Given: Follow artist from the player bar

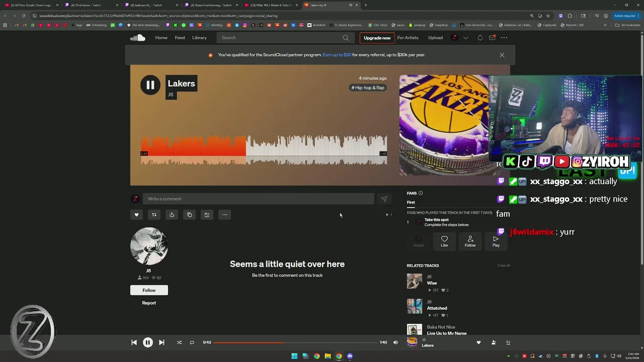Looking at the screenshot, I should (x=494, y=342).
